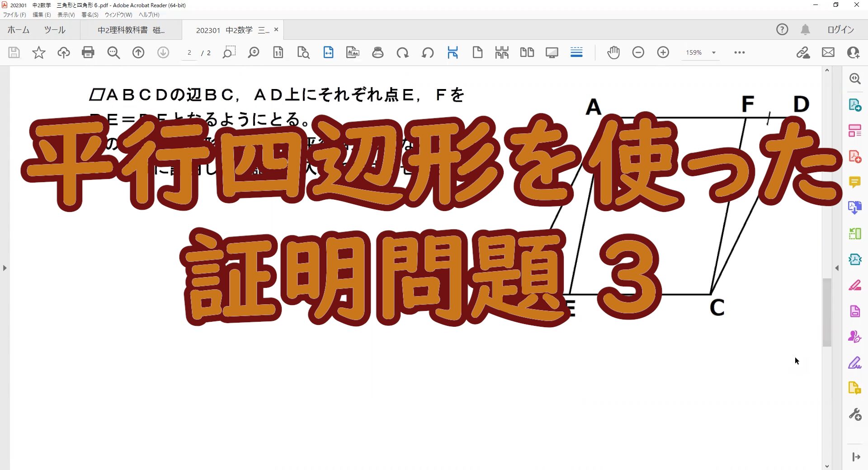Open Comment tool in sidebar
868x470 pixels.
(854, 182)
